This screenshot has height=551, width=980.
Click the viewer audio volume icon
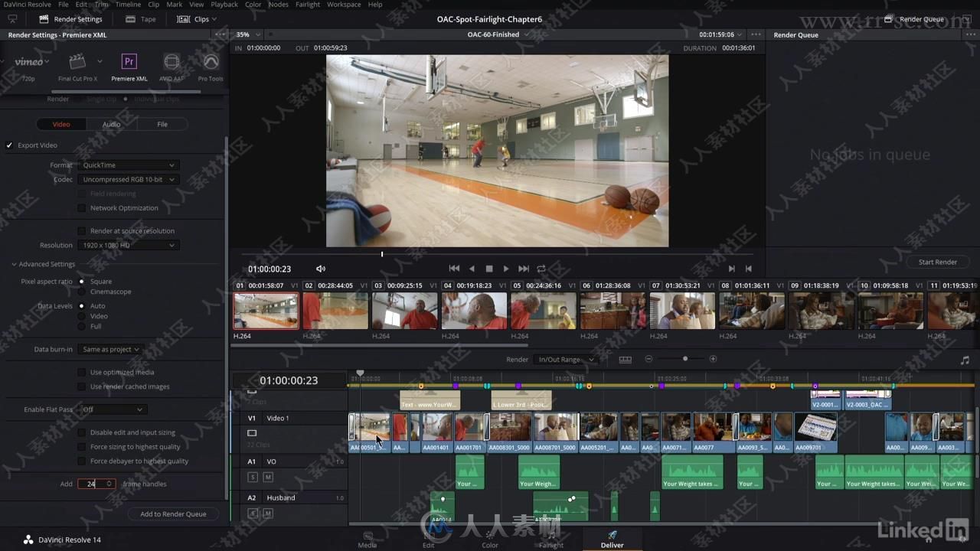(321, 269)
